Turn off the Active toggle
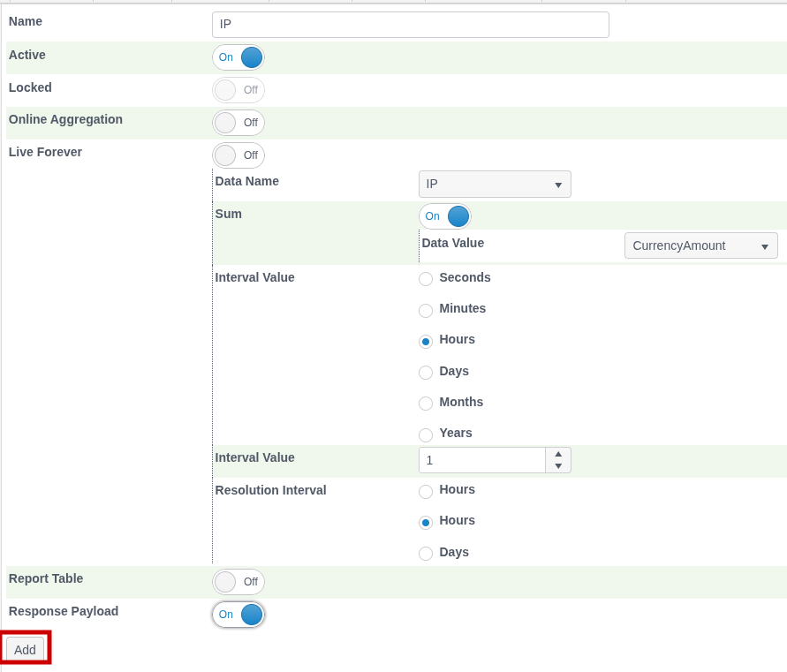The height and width of the screenshot is (672, 787). (238, 57)
